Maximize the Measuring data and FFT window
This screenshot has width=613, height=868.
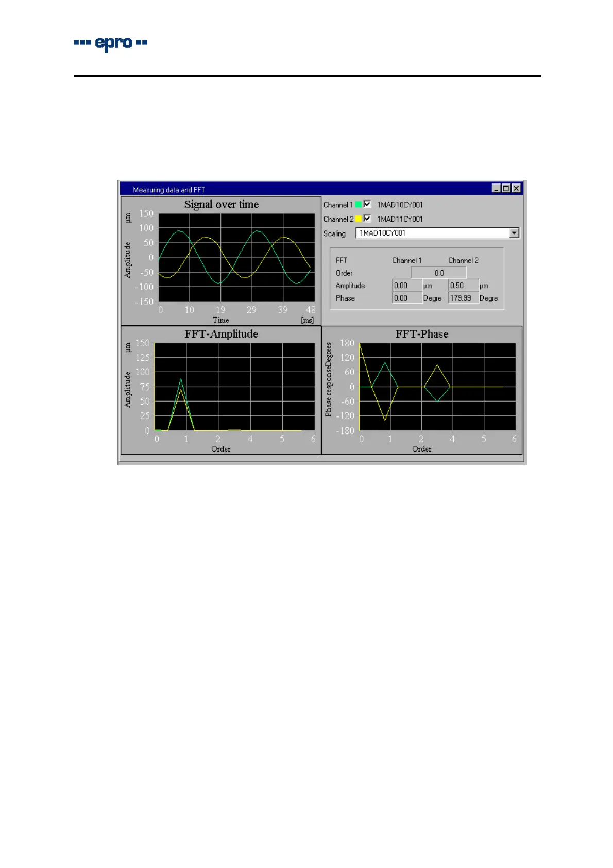(x=506, y=189)
